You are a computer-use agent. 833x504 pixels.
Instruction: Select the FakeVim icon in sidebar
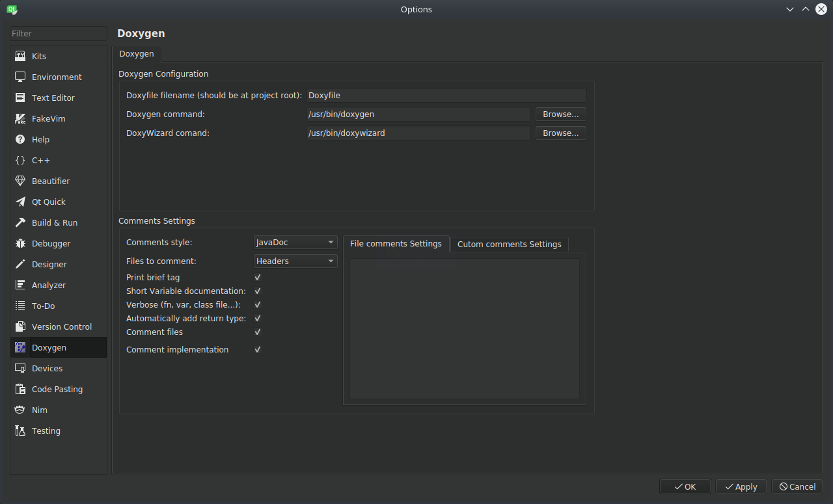click(20, 119)
